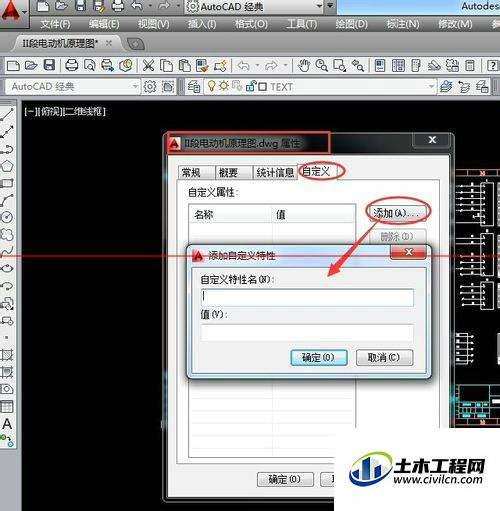Click 取消(C) in 添加自定义特性 dialog

point(384,358)
